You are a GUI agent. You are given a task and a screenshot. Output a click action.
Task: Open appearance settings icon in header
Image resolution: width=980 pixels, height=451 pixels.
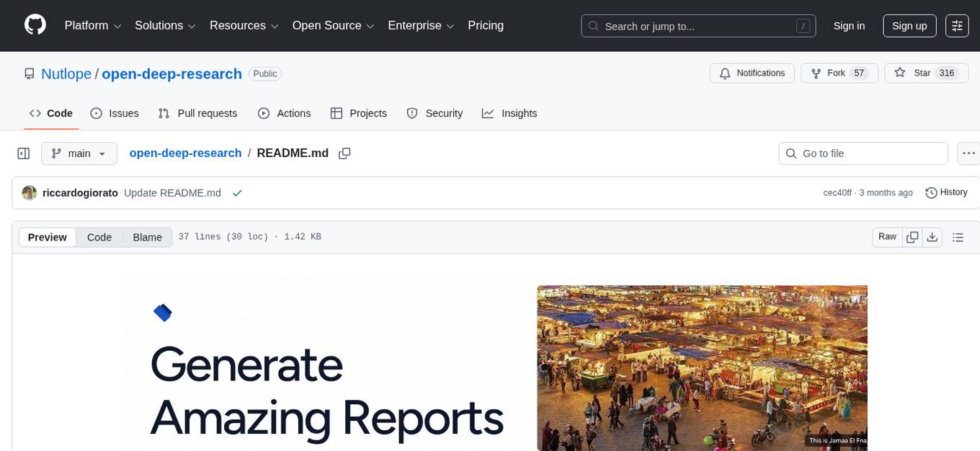click(957, 25)
